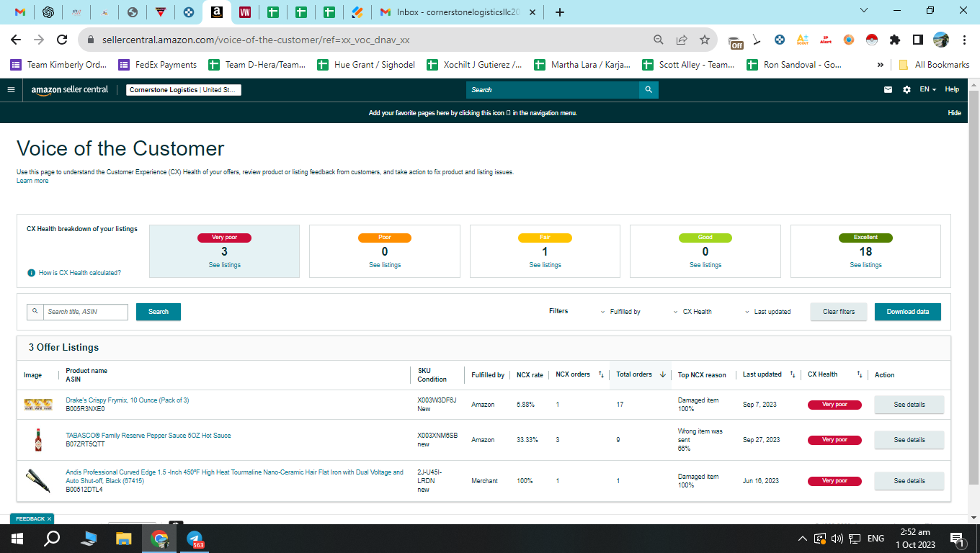
Task: Open the FEEDBACK tab at page bottom
Action: [32, 519]
